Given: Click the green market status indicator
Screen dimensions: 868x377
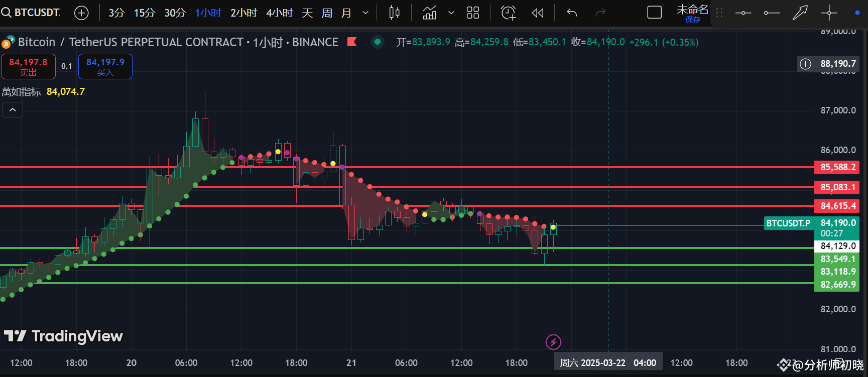Looking at the screenshot, I should [378, 42].
